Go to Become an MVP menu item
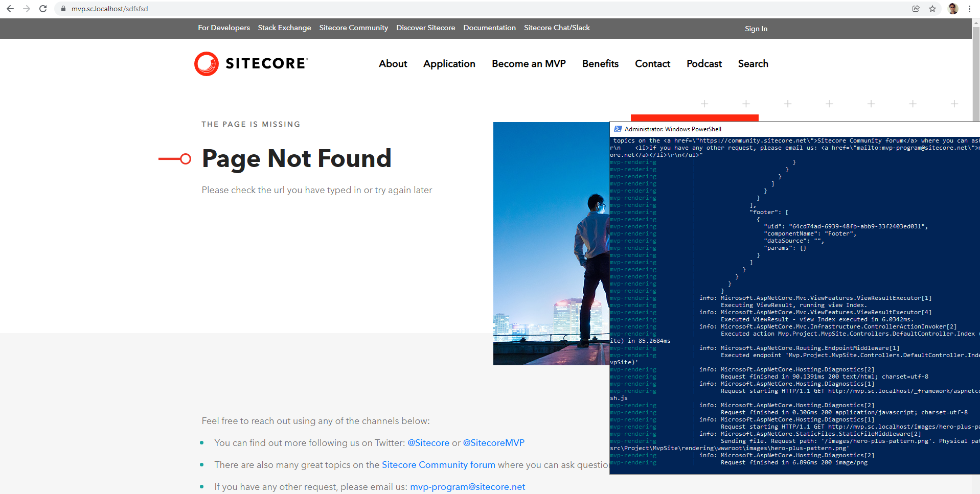 coord(529,63)
